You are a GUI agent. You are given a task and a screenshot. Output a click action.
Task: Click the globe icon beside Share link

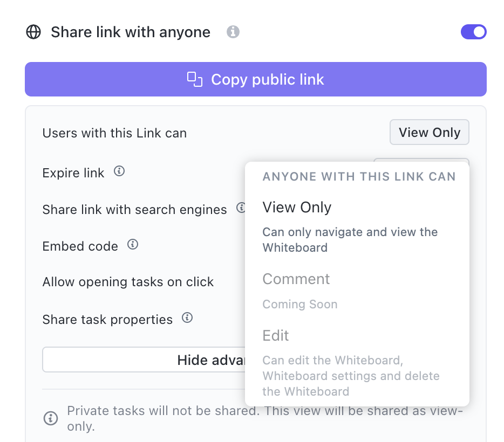click(x=33, y=32)
